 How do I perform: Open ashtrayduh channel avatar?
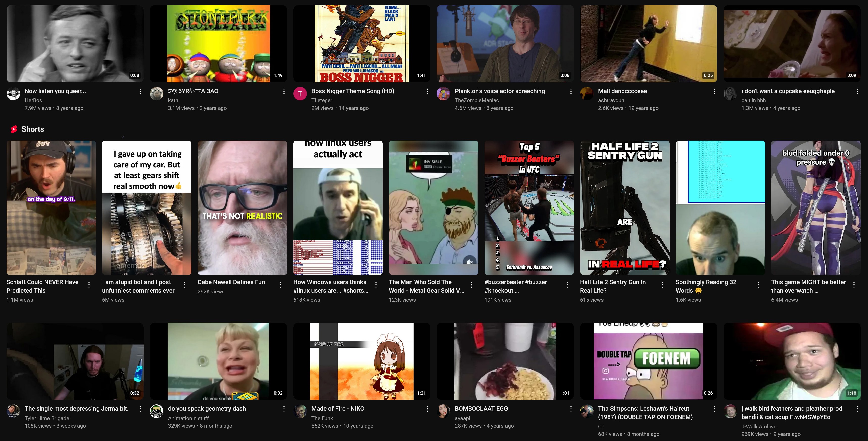click(x=587, y=94)
